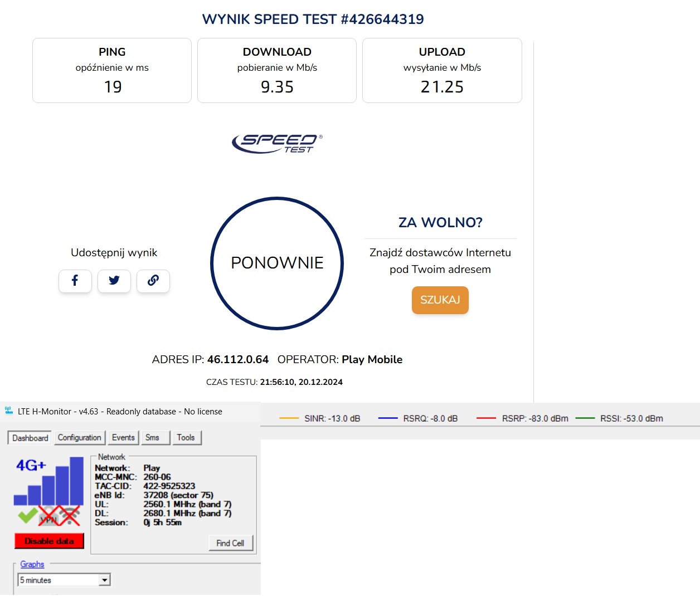This screenshot has width=700, height=596.
Task: Click the PING result card
Action: 112,70
